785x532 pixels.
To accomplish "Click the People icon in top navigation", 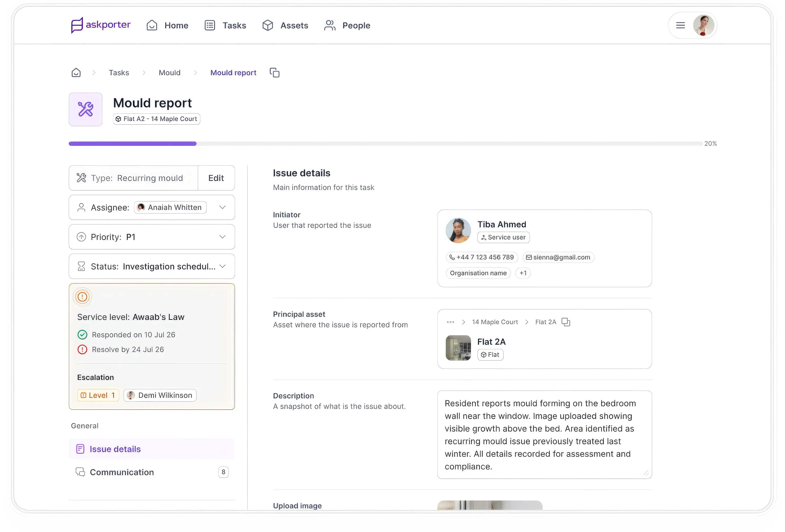I will 329,25.
